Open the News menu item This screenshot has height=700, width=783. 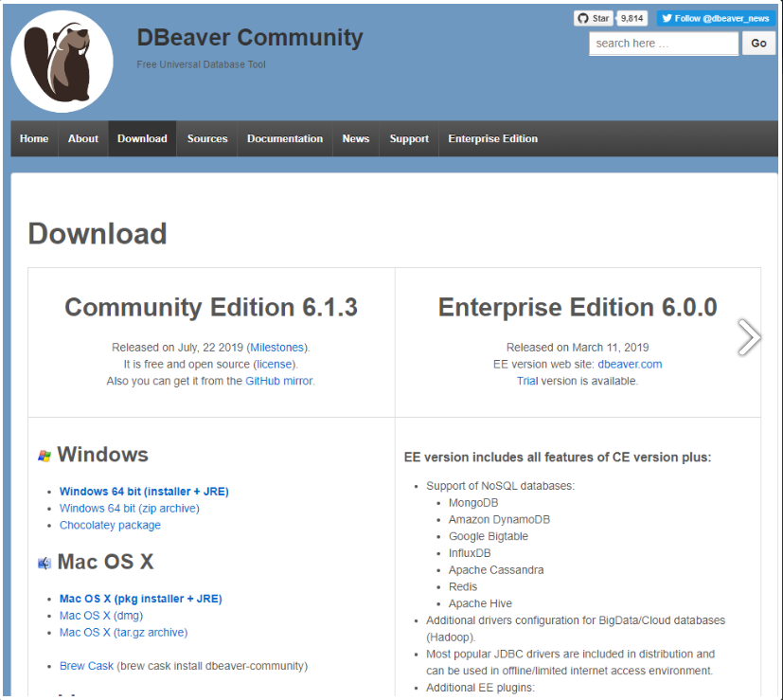(x=356, y=138)
